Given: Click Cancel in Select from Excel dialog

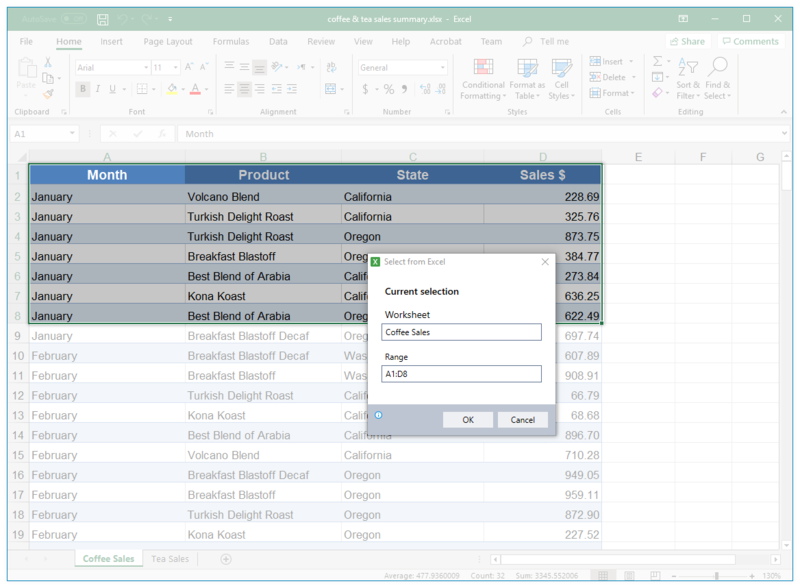Looking at the screenshot, I should click(522, 420).
